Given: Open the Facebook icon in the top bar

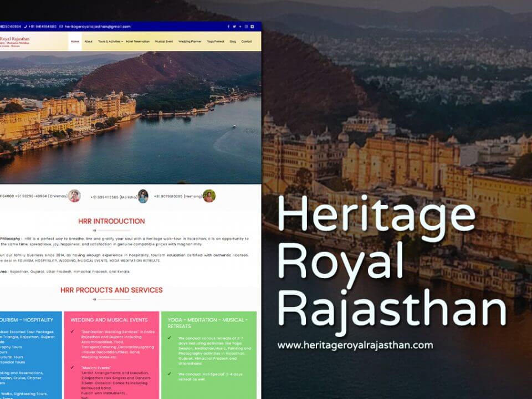Looking at the screenshot, I should point(228,27).
